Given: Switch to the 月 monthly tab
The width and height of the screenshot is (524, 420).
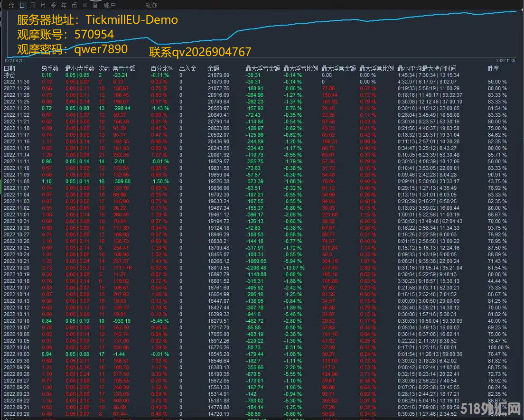Looking at the screenshot, I should point(43,5).
